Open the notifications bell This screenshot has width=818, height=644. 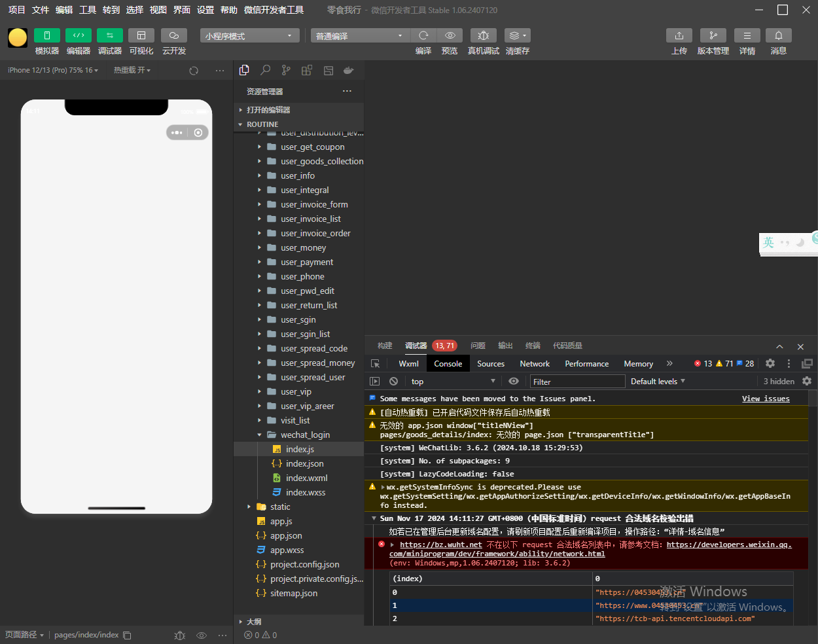(779, 35)
